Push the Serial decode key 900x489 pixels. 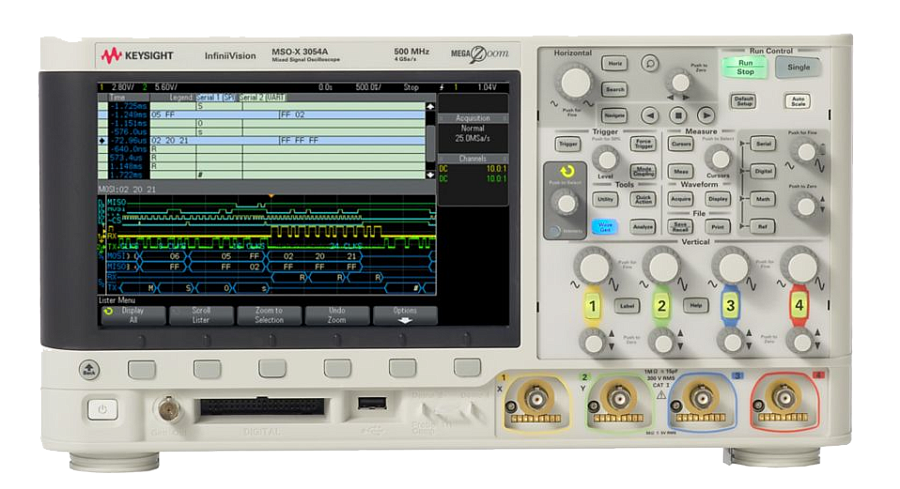point(763,144)
